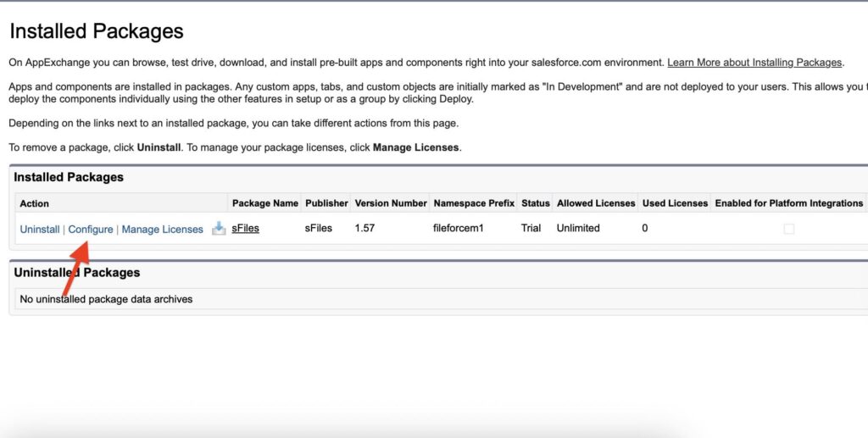Click the Installed Packages page title

[97, 31]
